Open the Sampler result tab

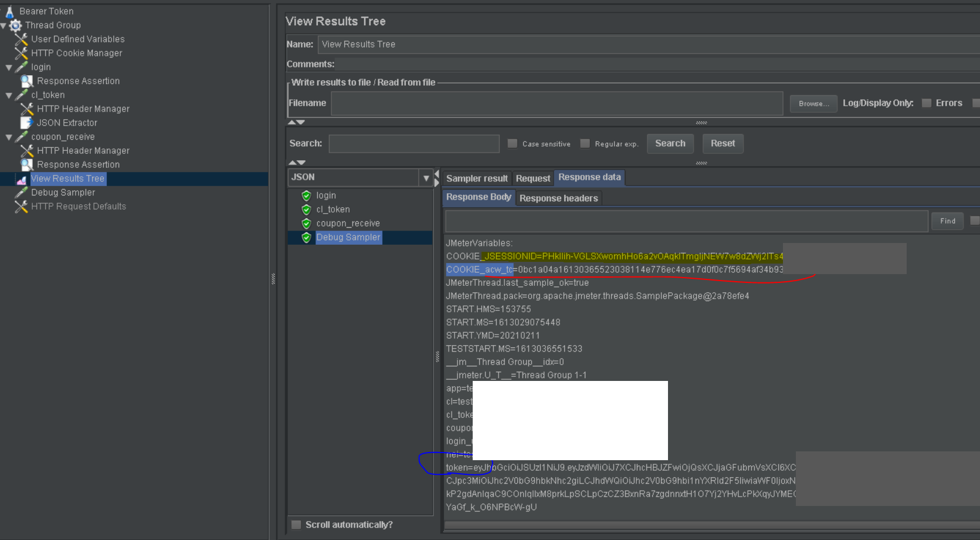click(477, 178)
